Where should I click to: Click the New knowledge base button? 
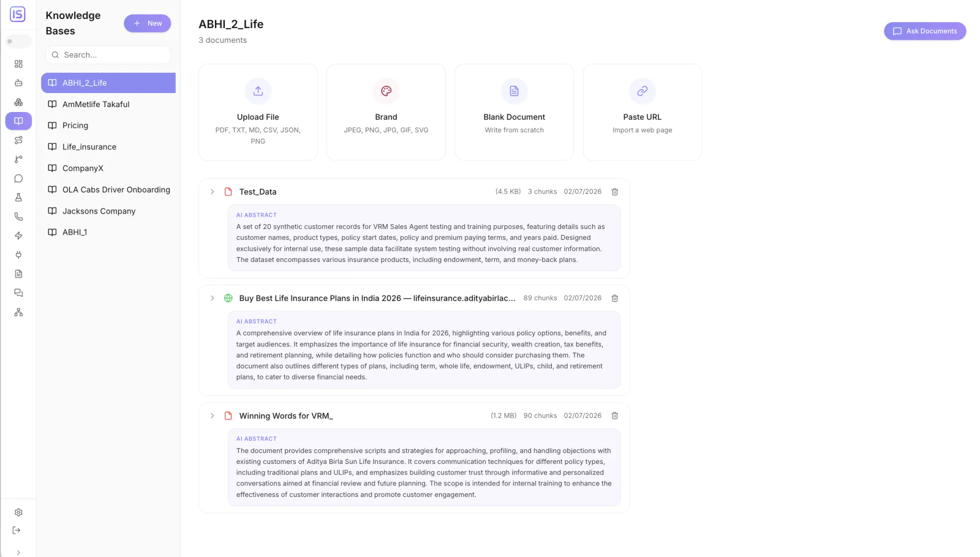(148, 23)
